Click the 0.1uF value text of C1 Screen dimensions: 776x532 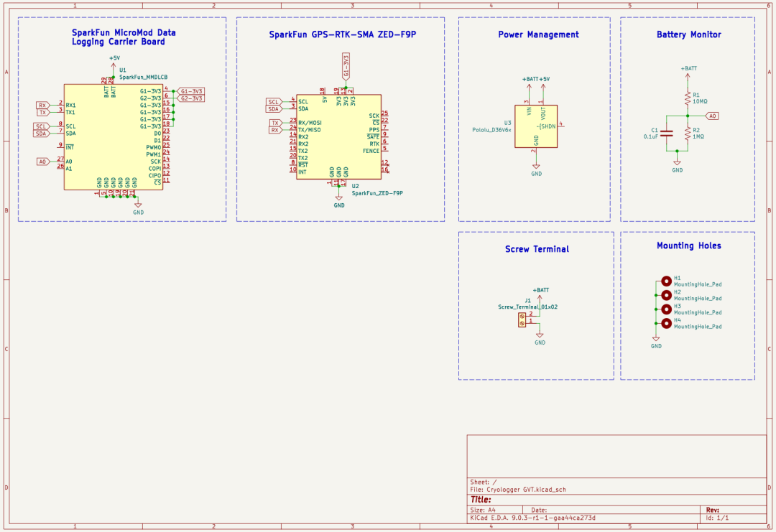click(651, 136)
